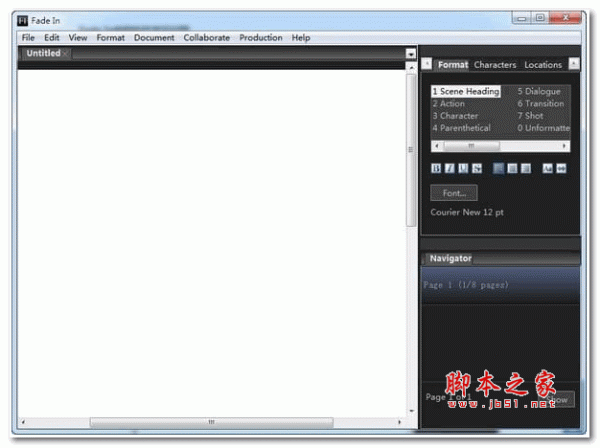
Task: Select the Character element style
Action: [x=455, y=116]
